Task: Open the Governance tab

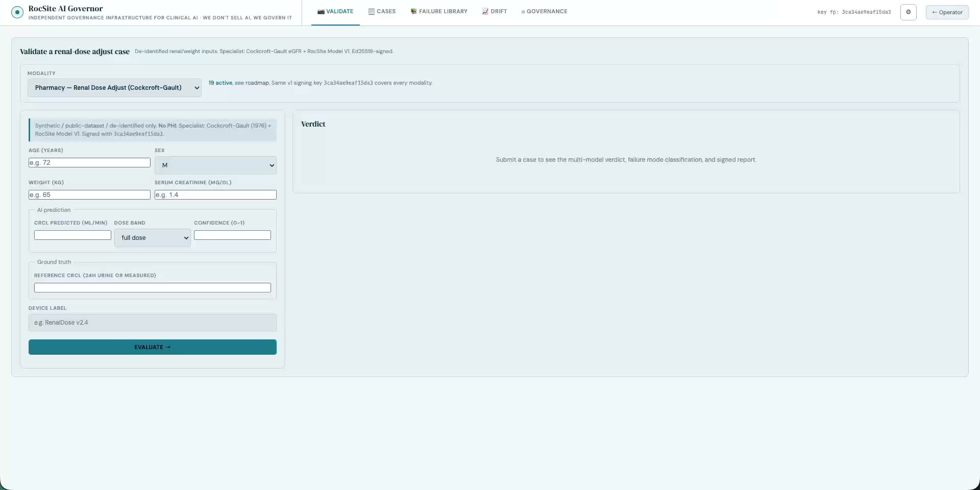Action: 544,11
